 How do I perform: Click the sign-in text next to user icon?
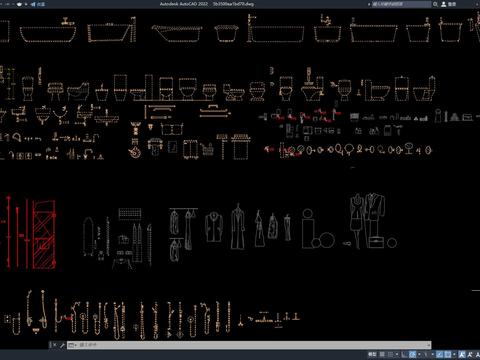[x=452, y=4]
